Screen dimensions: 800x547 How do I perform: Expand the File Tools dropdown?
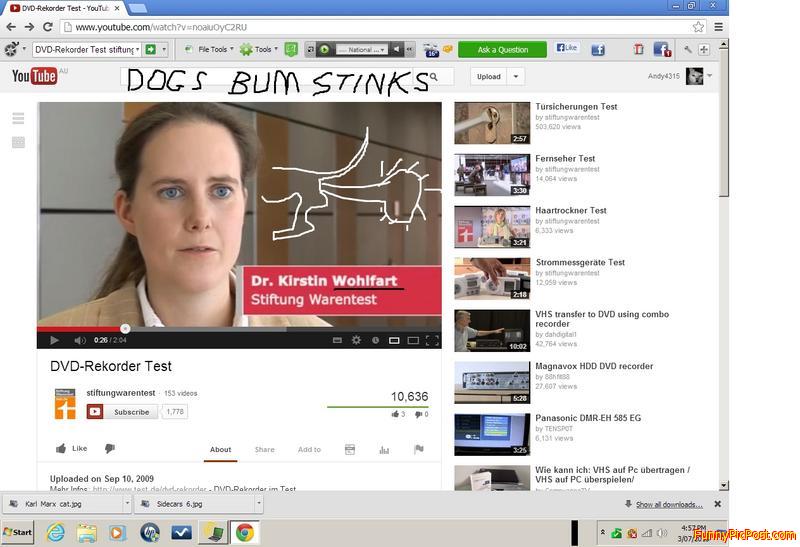click(232, 49)
